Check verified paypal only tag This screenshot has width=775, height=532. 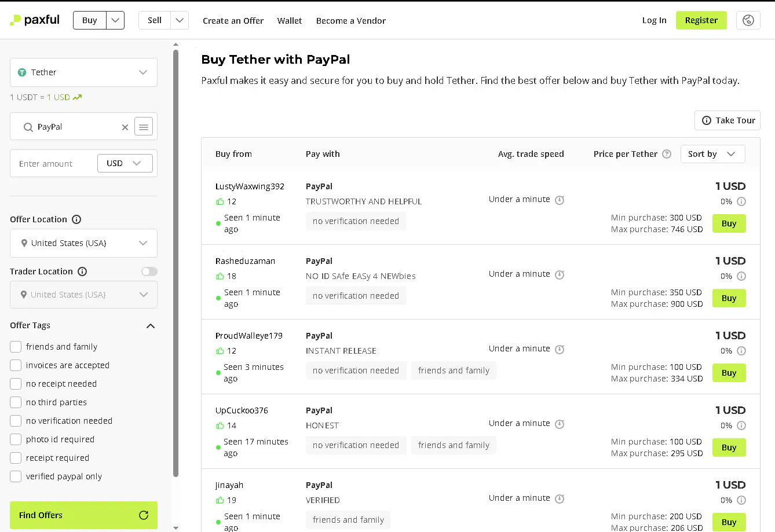(16, 476)
